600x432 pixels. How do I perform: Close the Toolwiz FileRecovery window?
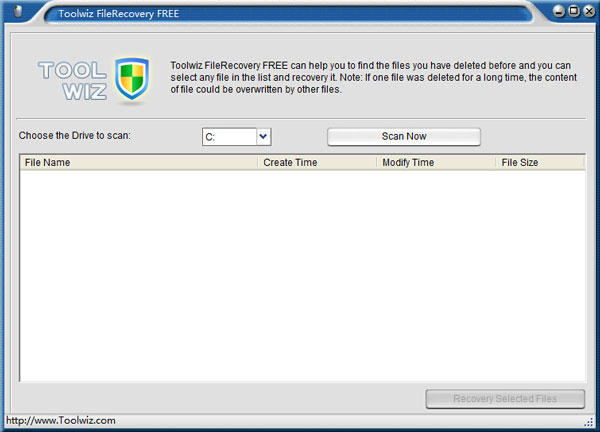pyautogui.click(x=589, y=11)
